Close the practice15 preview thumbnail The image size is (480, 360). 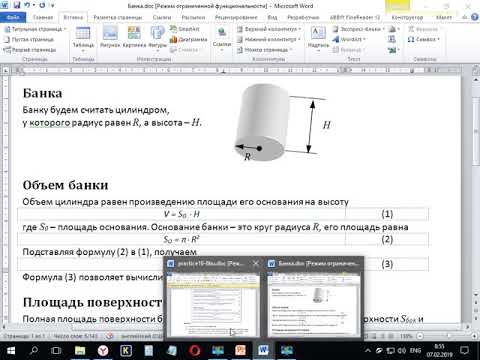[x=256, y=263]
